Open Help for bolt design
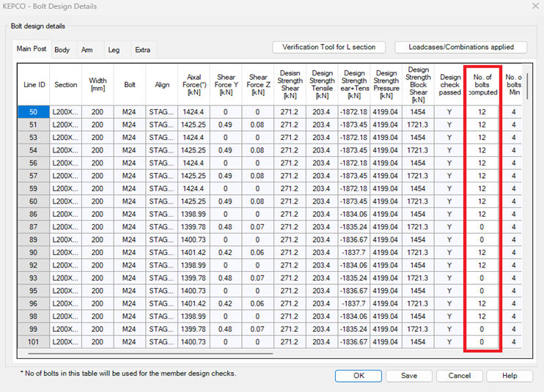Viewport: 544px width, 392px height. [x=510, y=375]
